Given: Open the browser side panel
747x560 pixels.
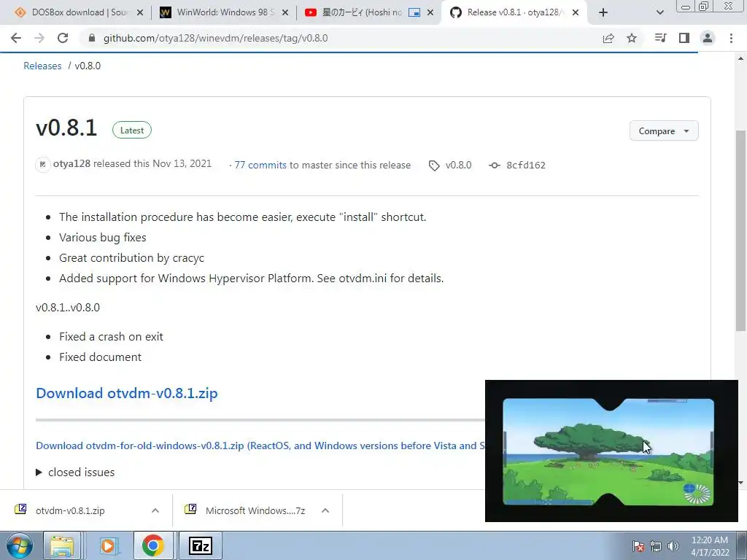Looking at the screenshot, I should click(684, 38).
